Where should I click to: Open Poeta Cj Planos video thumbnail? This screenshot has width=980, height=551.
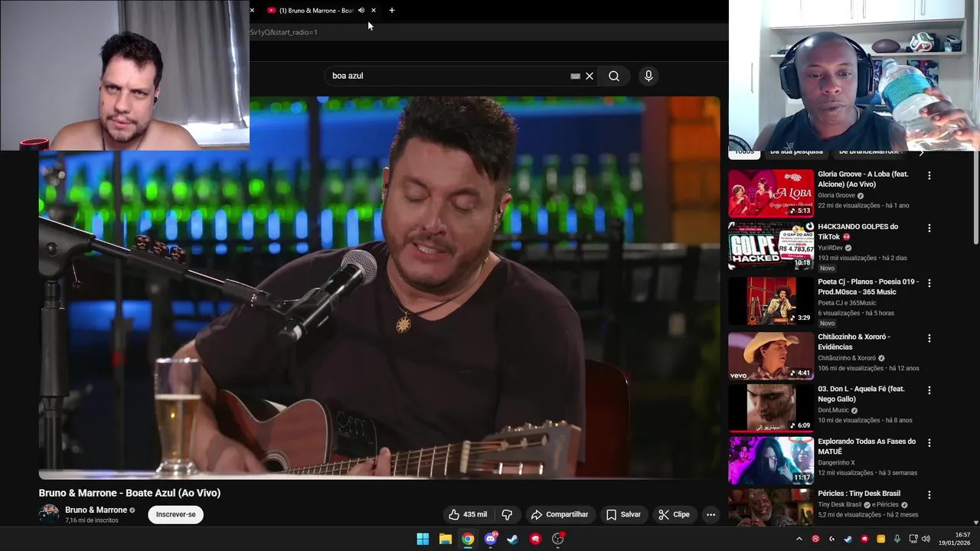point(771,301)
